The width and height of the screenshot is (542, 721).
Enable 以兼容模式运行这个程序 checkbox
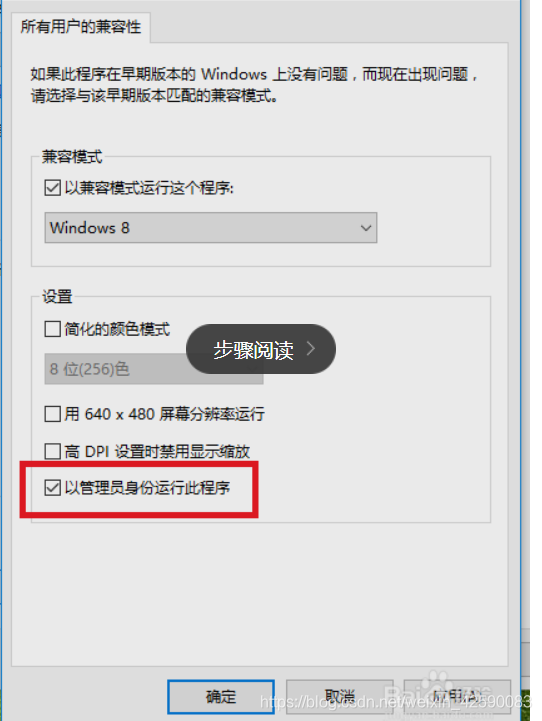(x=52, y=188)
